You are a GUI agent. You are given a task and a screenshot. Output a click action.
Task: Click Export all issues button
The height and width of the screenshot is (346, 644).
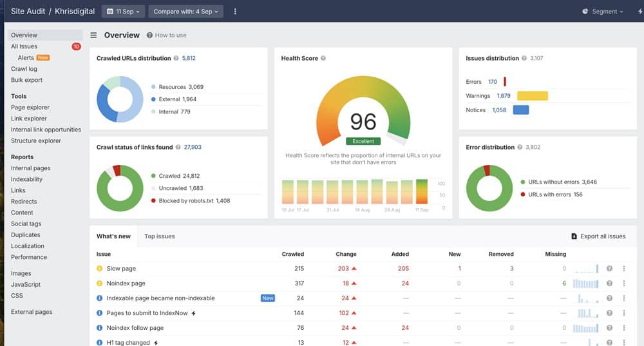tap(598, 236)
